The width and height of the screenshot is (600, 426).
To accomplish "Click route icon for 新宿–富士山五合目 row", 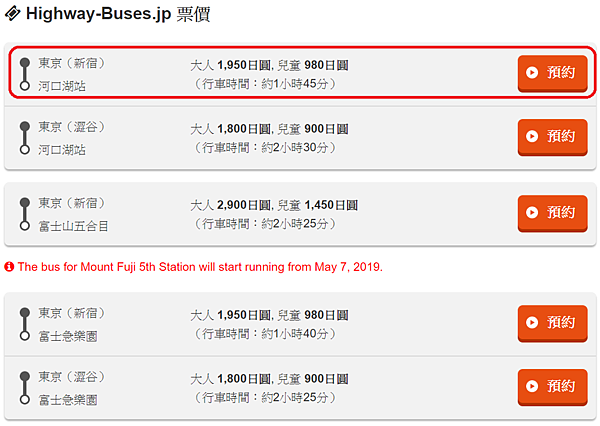I will click(25, 214).
